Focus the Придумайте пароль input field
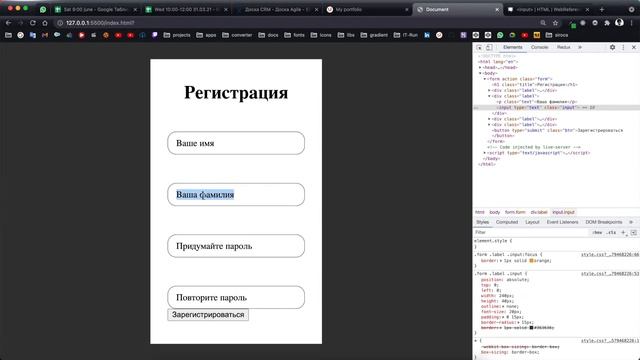 [x=236, y=246]
